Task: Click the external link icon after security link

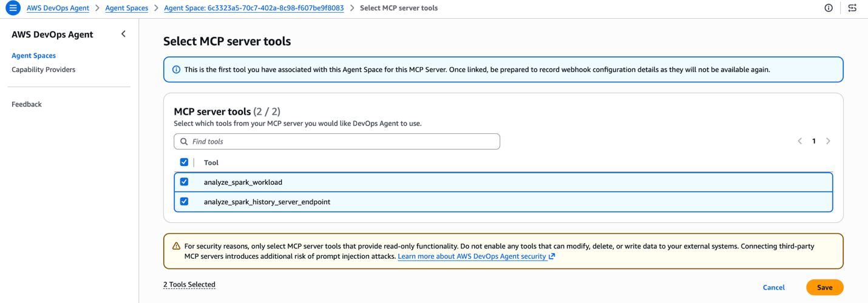Action: point(552,256)
